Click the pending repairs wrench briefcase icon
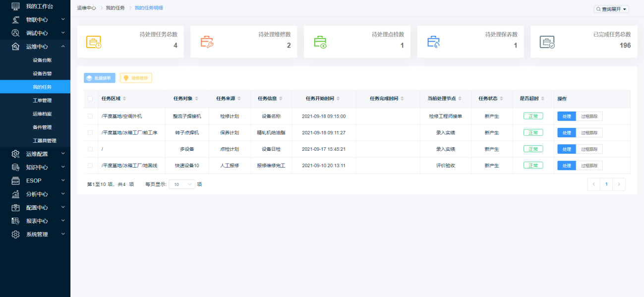644x297 pixels. 207,42
